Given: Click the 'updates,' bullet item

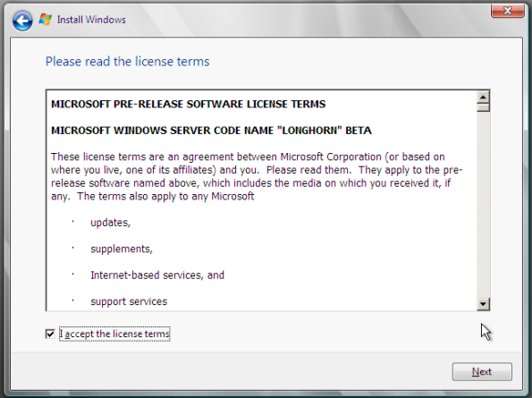Looking at the screenshot, I should (110, 223).
